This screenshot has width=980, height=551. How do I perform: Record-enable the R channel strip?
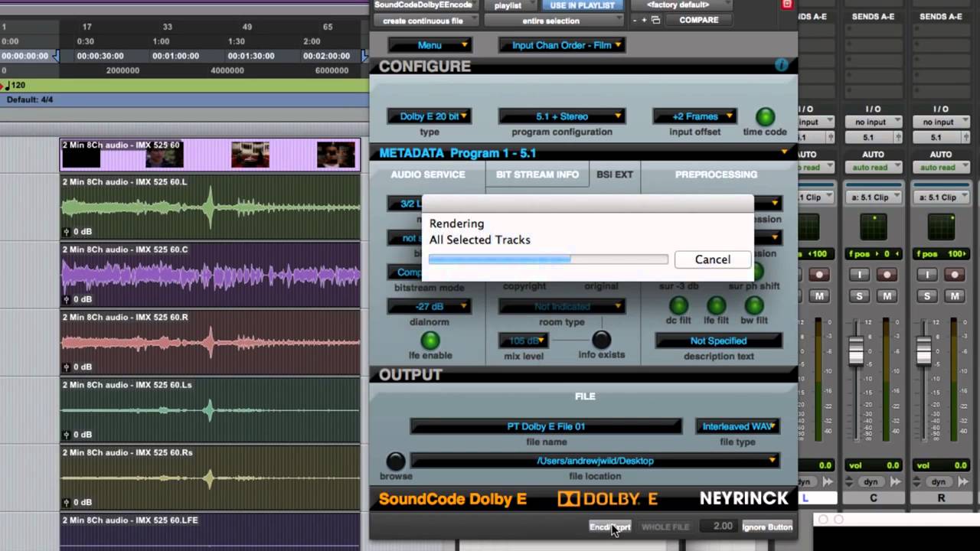tap(955, 275)
